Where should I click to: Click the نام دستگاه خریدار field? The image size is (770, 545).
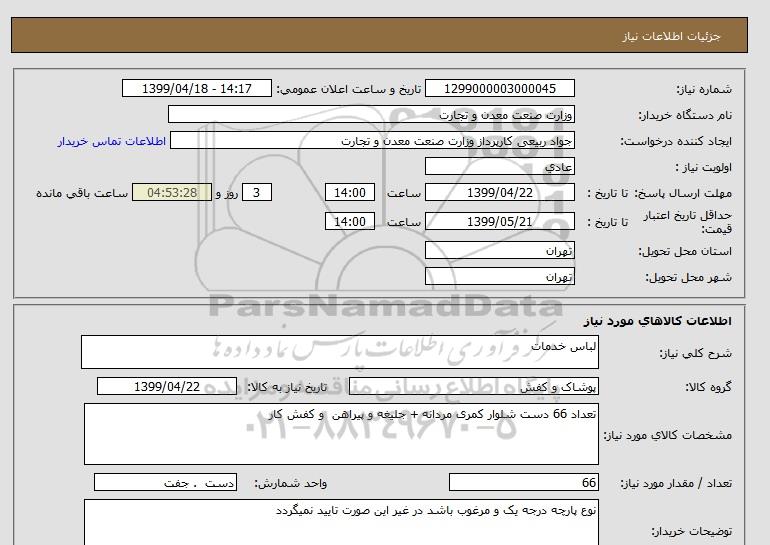[x=371, y=114]
